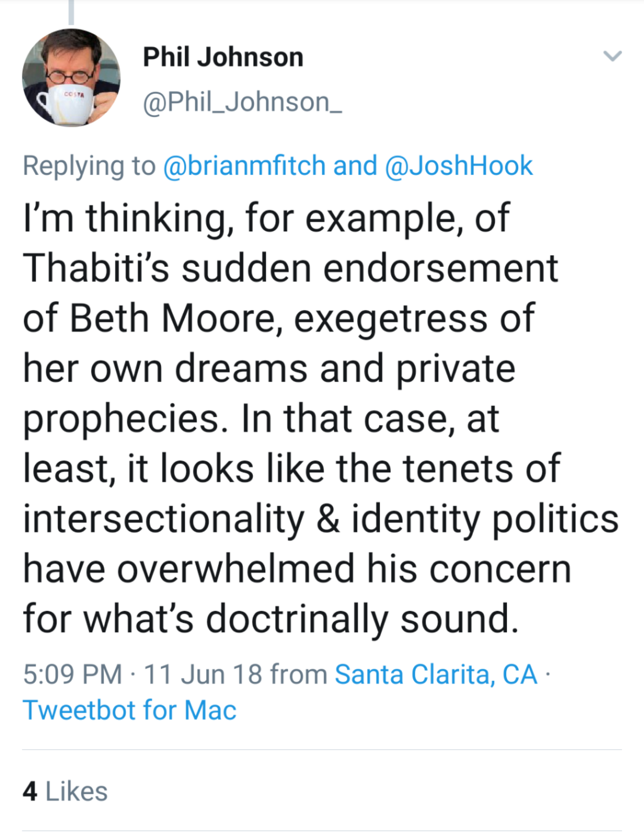Visit the @brianmfitch mention
The width and height of the screenshot is (644, 832).
[x=244, y=166]
